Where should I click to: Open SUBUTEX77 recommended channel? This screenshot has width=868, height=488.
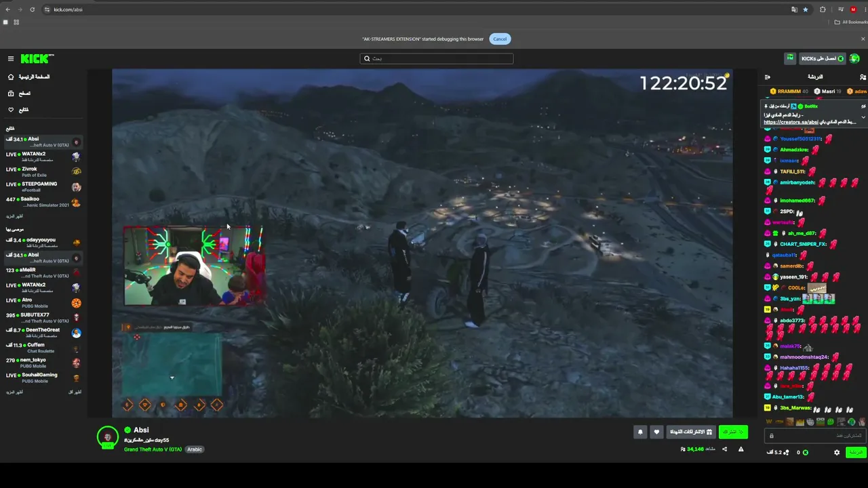(x=43, y=318)
